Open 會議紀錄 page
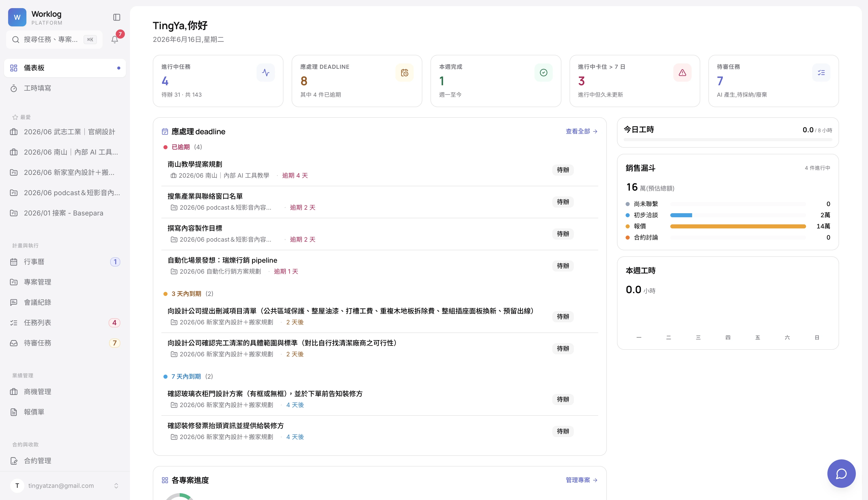 65,302
